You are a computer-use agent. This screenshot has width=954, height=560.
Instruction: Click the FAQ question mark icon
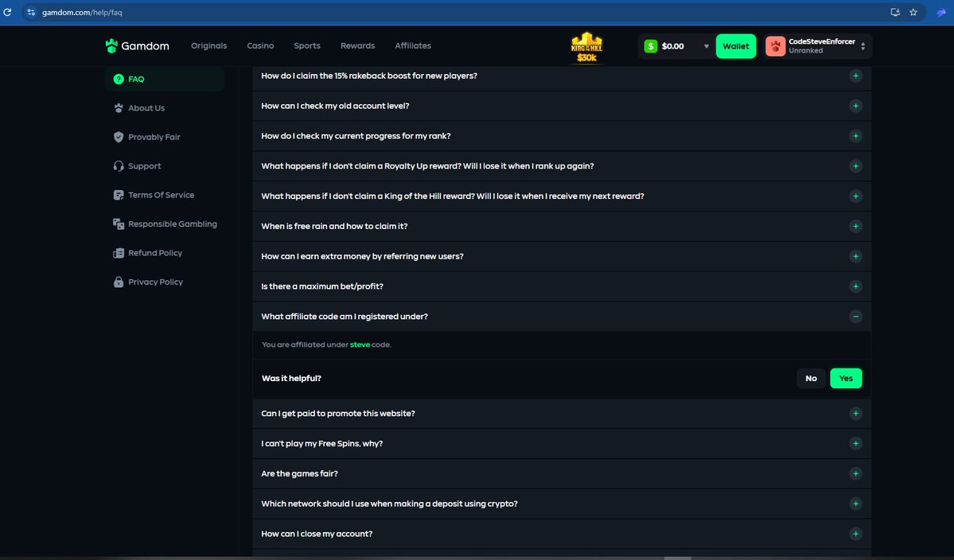coord(119,79)
